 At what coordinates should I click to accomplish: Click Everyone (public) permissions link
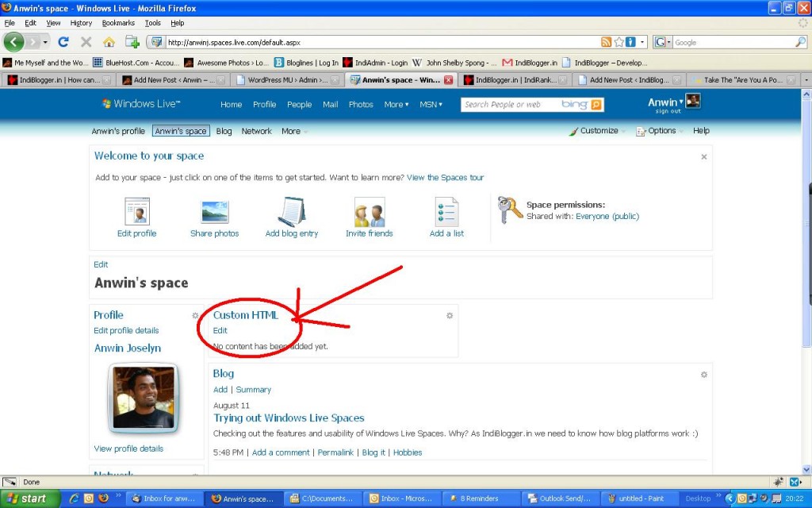(x=607, y=216)
